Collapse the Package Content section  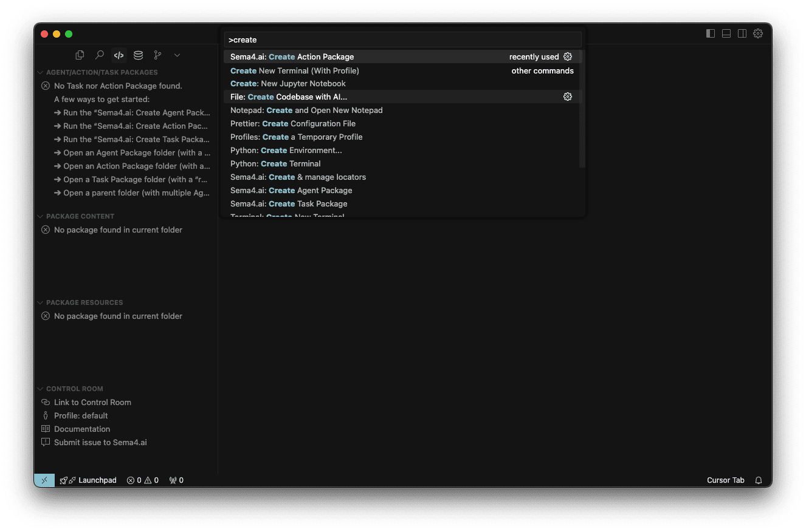40,216
